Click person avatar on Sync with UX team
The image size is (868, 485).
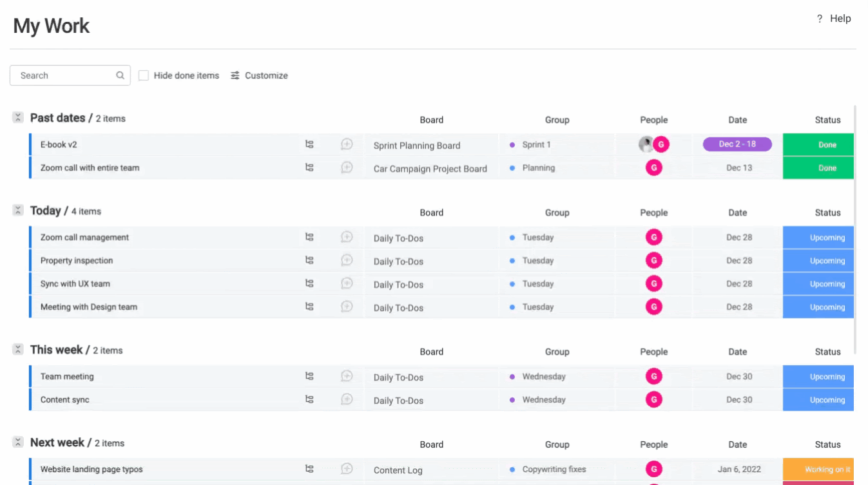[x=653, y=284]
